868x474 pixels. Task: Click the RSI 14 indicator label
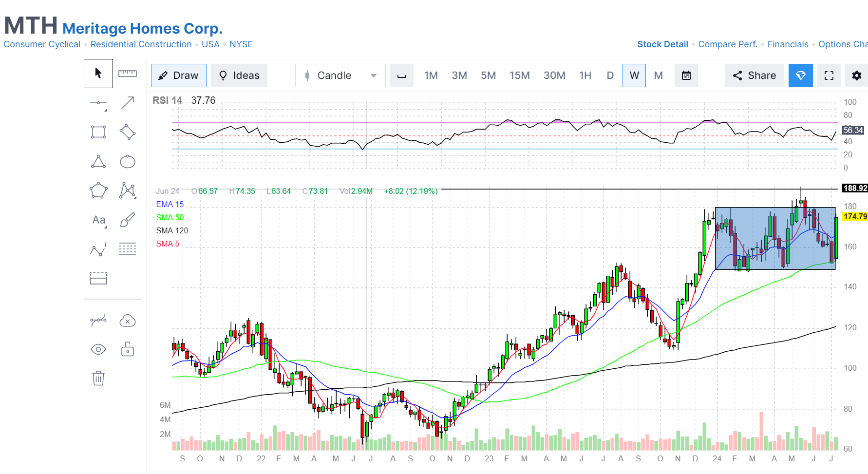coord(167,100)
